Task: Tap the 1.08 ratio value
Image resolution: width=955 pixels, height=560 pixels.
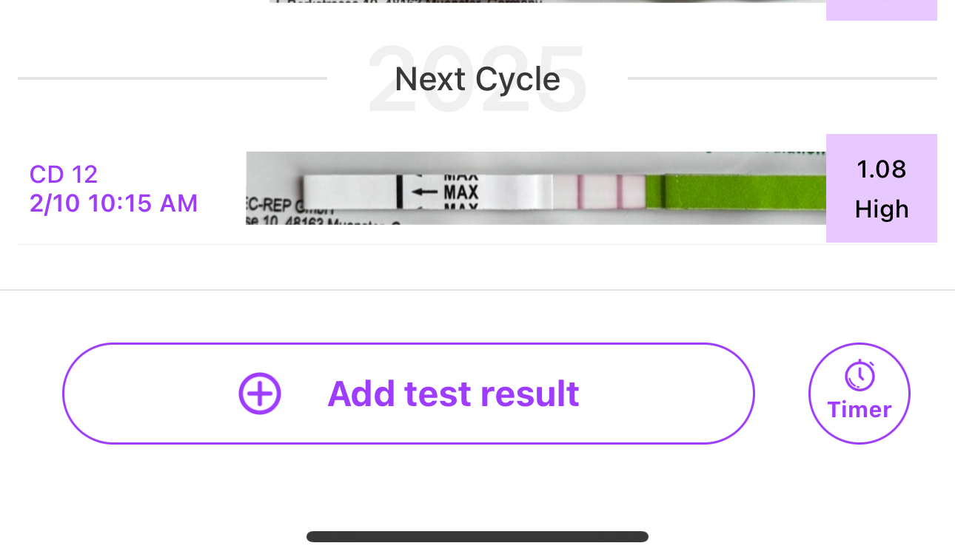Action: click(x=881, y=169)
